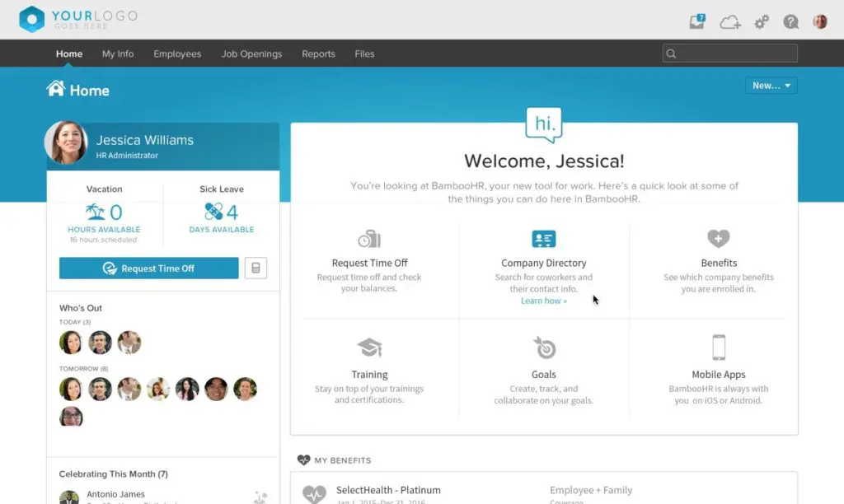Click the Training graduation cap icon

[x=369, y=348]
